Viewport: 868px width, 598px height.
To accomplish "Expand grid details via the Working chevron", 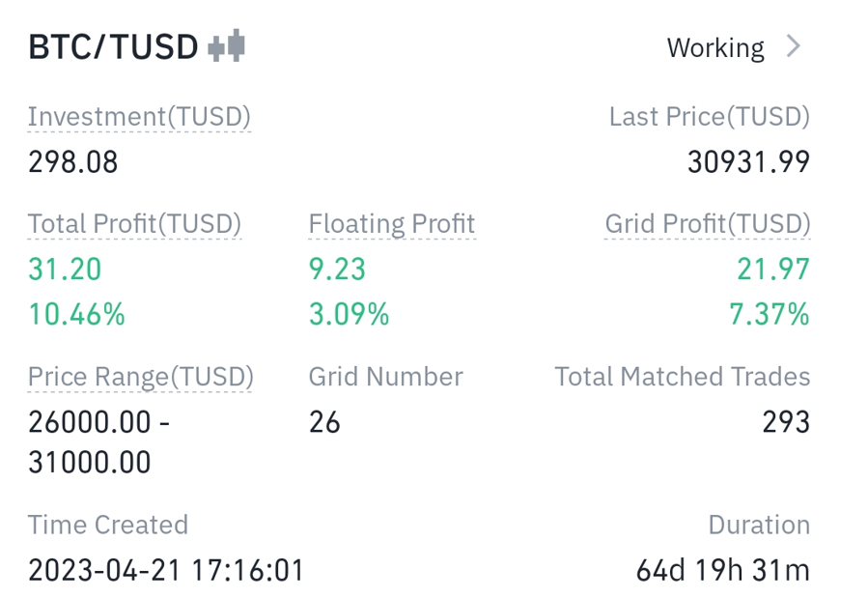I will point(794,46).
